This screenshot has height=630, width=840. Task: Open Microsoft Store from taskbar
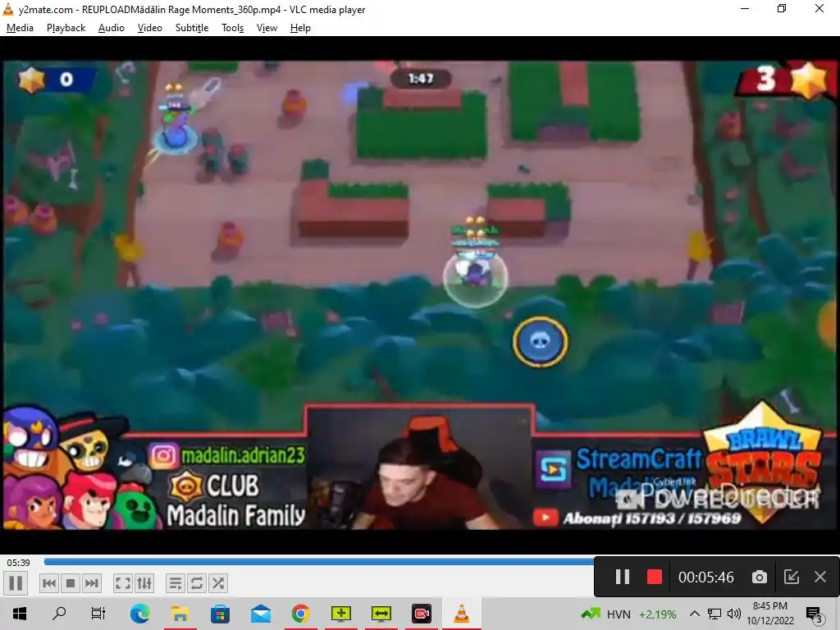tap(220, 614)
